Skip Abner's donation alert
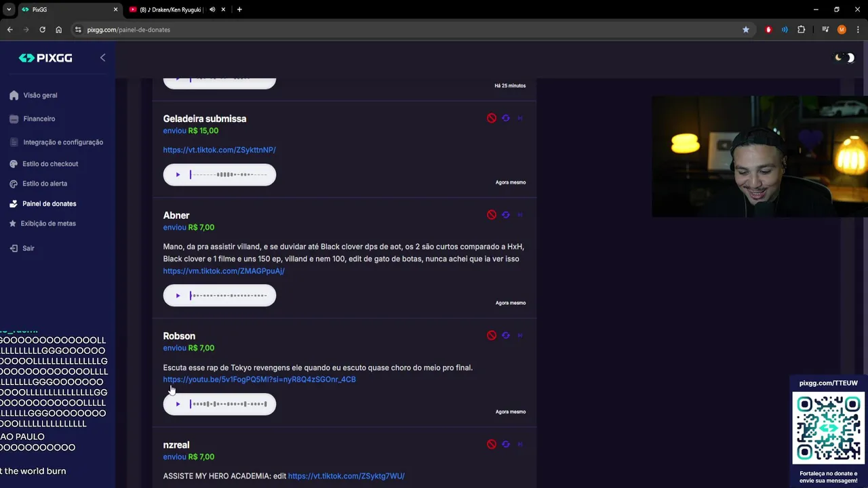This screenshot has width=868, height=488. (x=520, y=215)
